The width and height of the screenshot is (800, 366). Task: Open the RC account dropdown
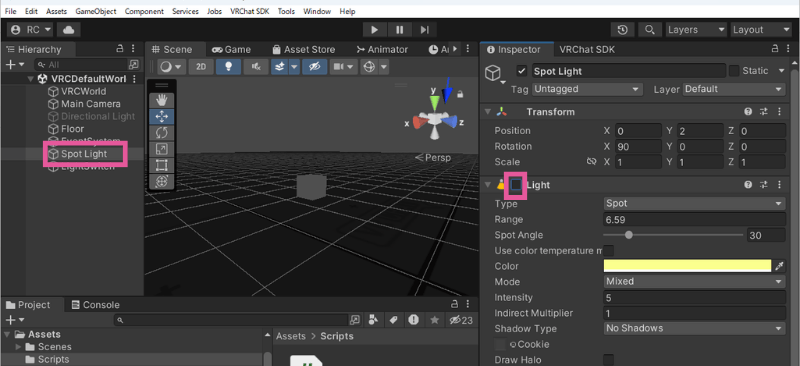[31, 30]
